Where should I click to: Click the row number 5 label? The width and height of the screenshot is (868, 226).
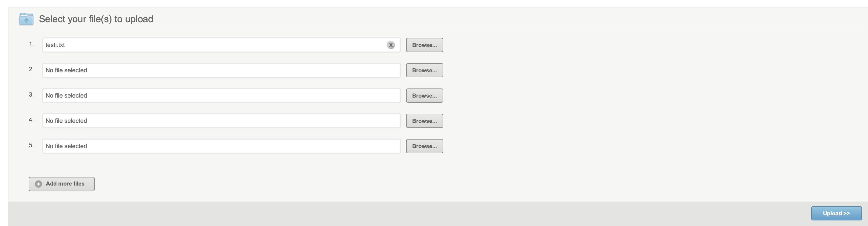31,145
